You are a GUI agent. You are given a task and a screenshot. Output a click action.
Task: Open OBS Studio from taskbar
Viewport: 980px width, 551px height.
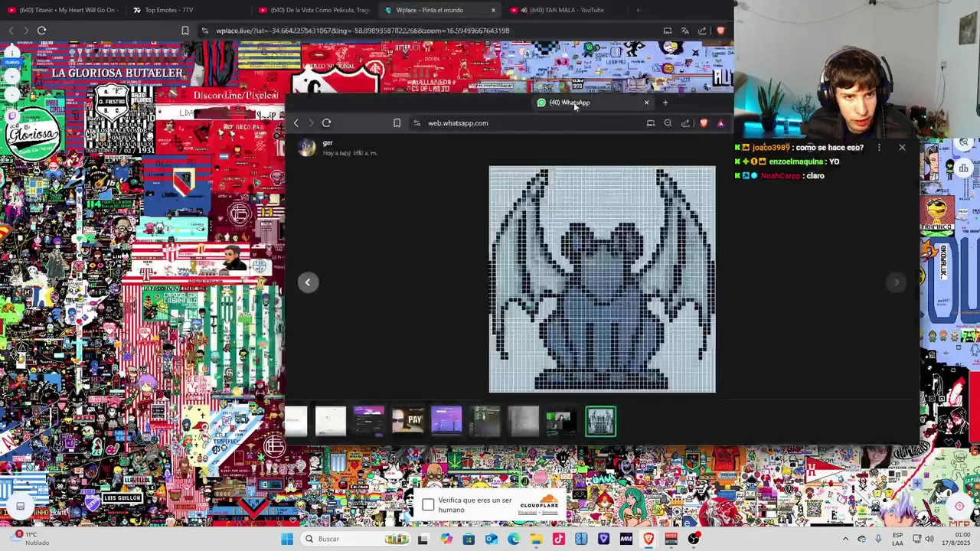point(694,539)
